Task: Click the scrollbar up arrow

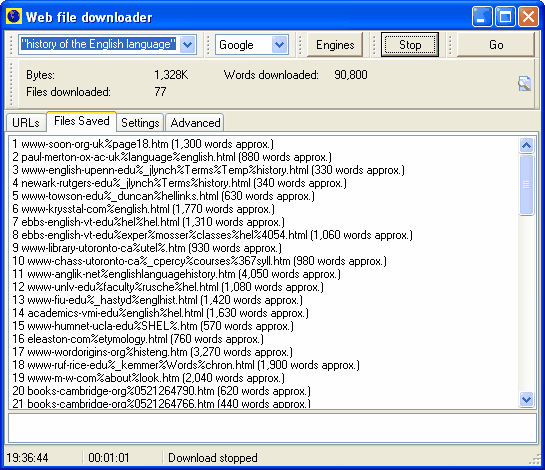Action: 526,145
